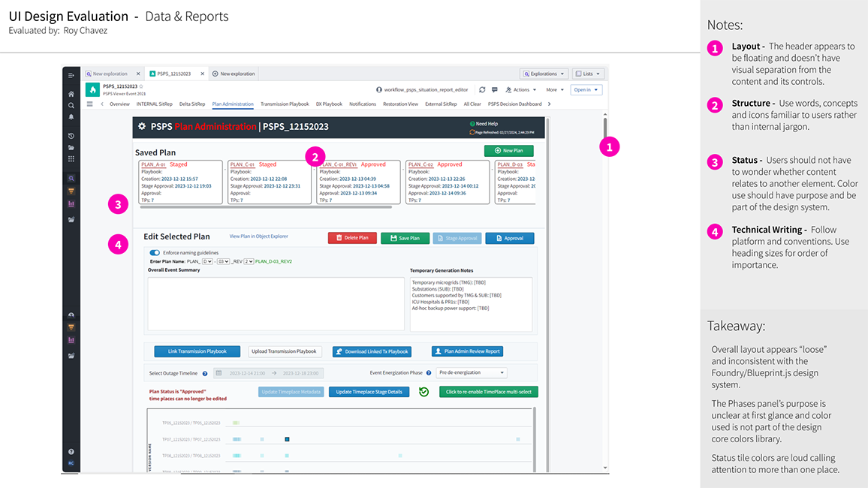
Task: Click the gear icon in the Plan Administration header
Action: [x=141, y=127]
